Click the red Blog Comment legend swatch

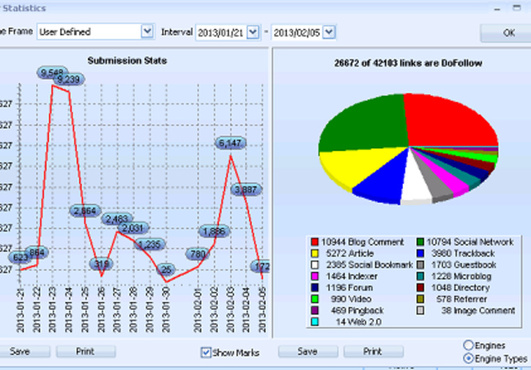coord(315,242)
